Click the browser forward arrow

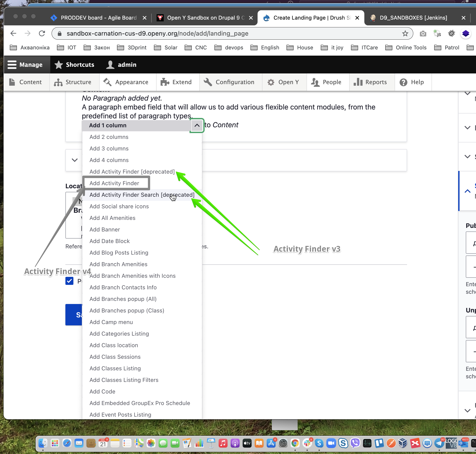(x=28, y=33)
